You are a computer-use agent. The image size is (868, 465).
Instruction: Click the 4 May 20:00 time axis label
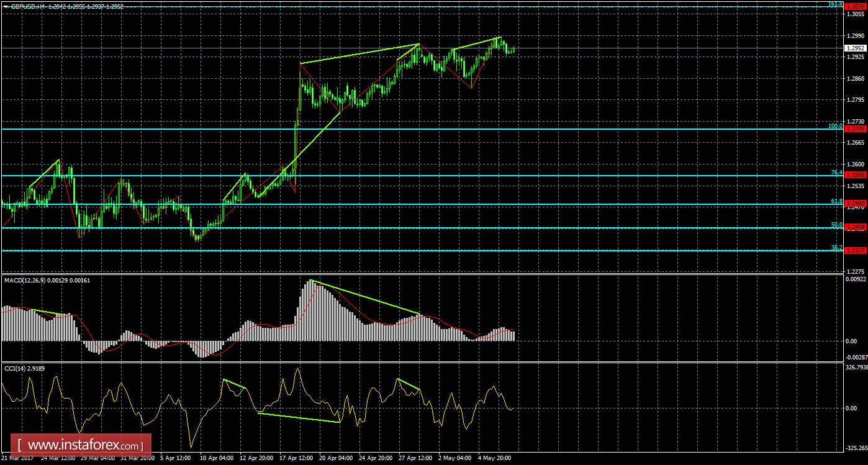494,458
